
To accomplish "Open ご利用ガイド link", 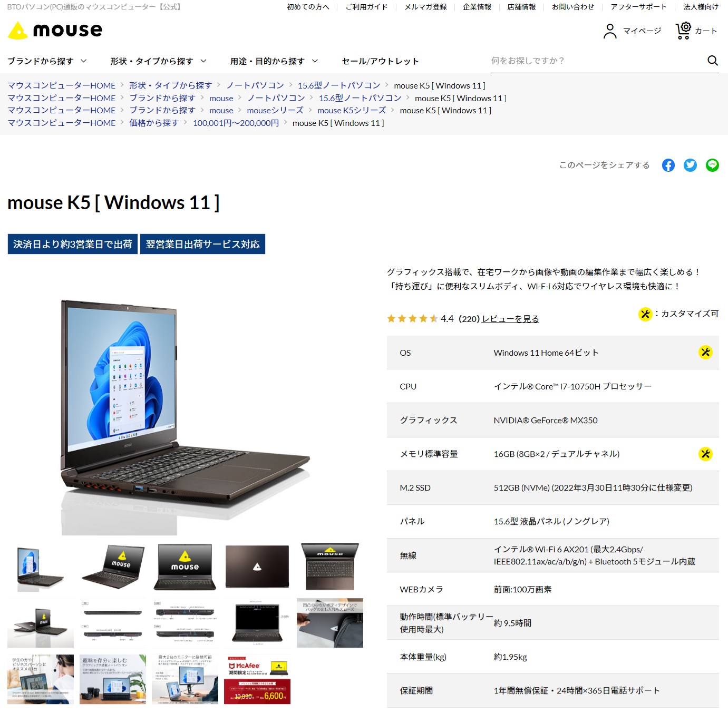I will tap(366, 7).
